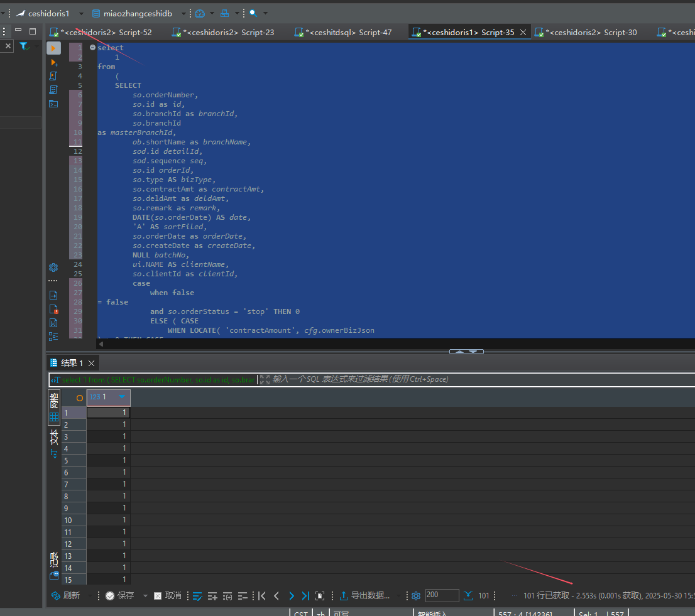Run SQL statement in new tab
The image size is (695, 616).
pos(54,62)
